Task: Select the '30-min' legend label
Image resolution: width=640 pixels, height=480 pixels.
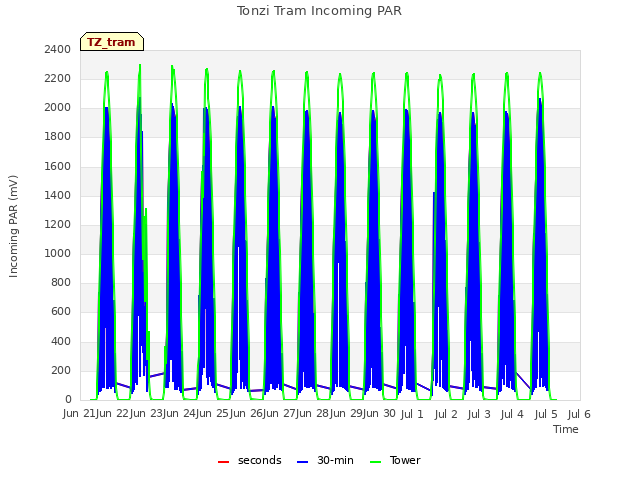Action: pyautogui.click(x=335, y=460)
